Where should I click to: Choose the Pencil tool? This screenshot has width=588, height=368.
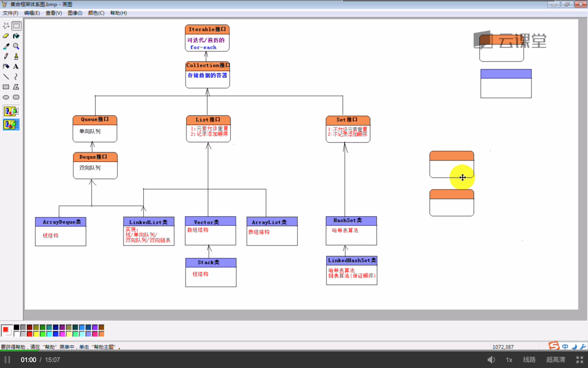6,57
